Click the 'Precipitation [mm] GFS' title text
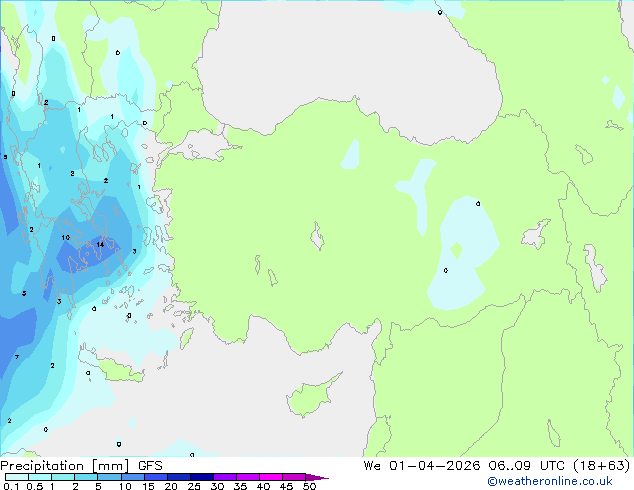Screen dimensions: 634x490 click(x=81, y=466)
